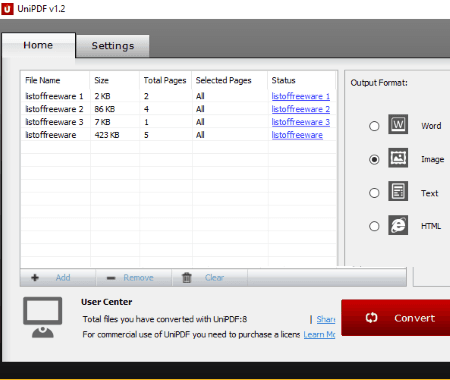Image resolution: width=450 pixels, height=380 pixels.
Task: Click the Word format icon
Action: [398, 124]
